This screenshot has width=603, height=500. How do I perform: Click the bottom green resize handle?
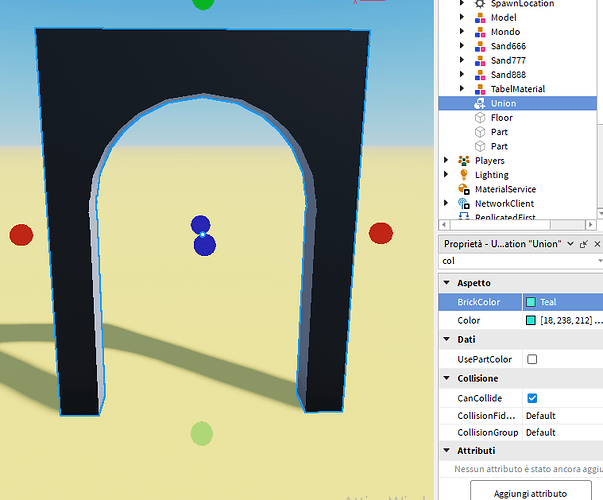tap(202, 433)
